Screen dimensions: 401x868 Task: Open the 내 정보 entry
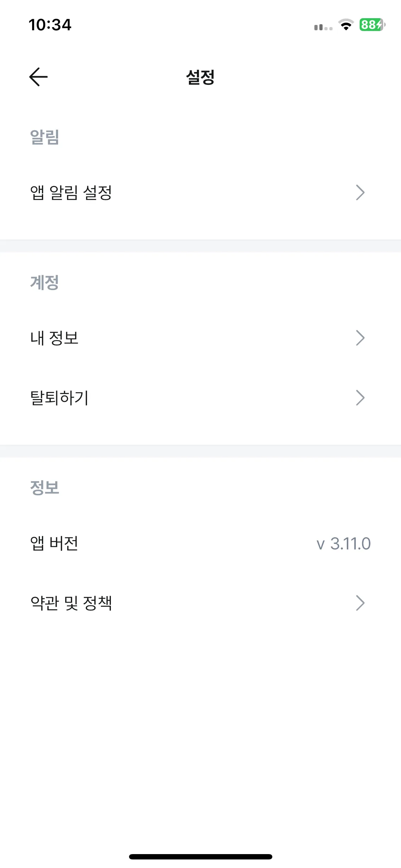point(200,338)
